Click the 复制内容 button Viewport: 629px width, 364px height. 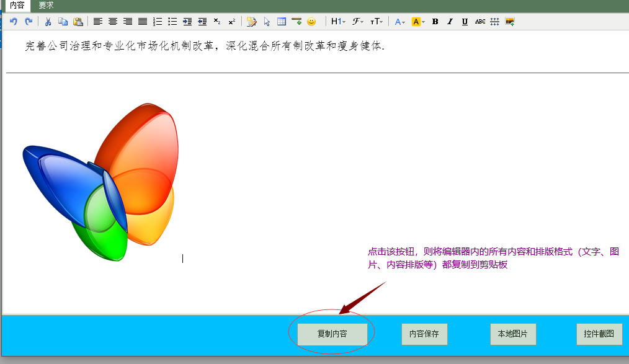(x=332, y=334)
